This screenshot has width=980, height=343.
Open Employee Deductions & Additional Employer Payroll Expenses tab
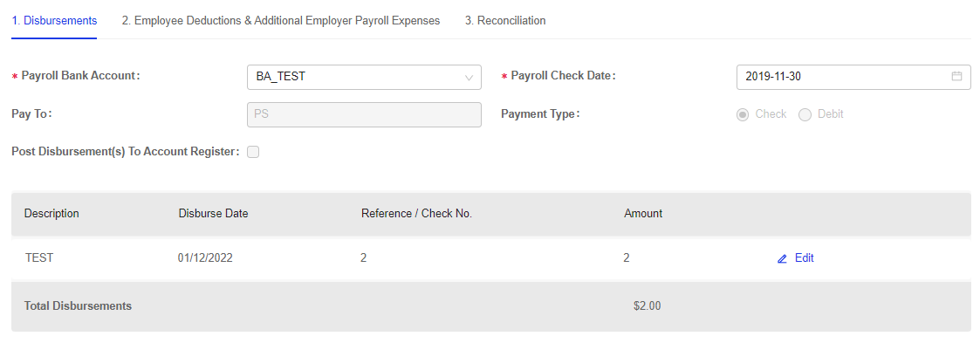coord(281,21)
